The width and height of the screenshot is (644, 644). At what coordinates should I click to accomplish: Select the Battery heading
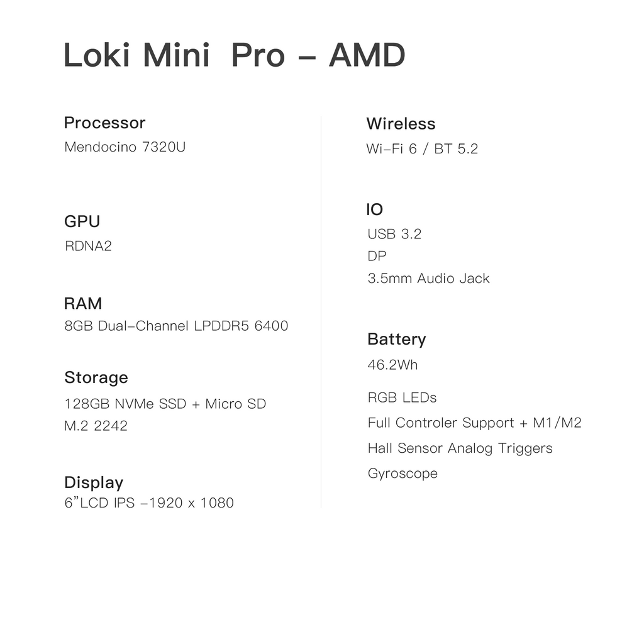pos(397,339)
